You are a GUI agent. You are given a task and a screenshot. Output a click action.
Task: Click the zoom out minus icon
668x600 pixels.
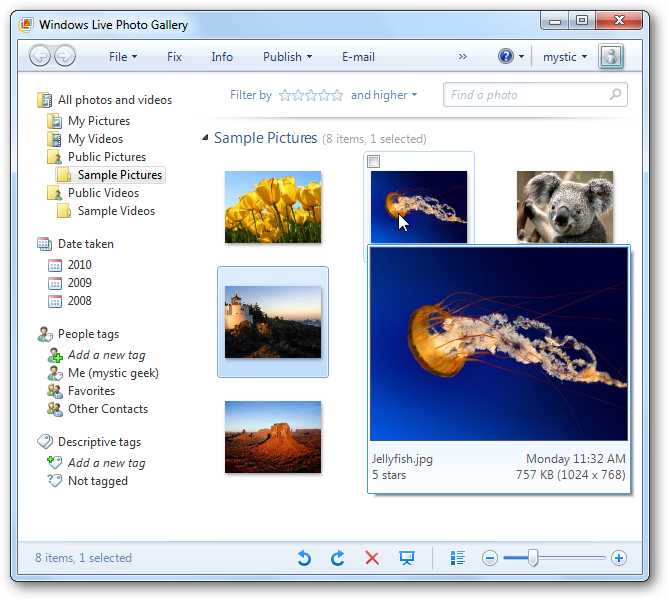(x=490, y=558)
